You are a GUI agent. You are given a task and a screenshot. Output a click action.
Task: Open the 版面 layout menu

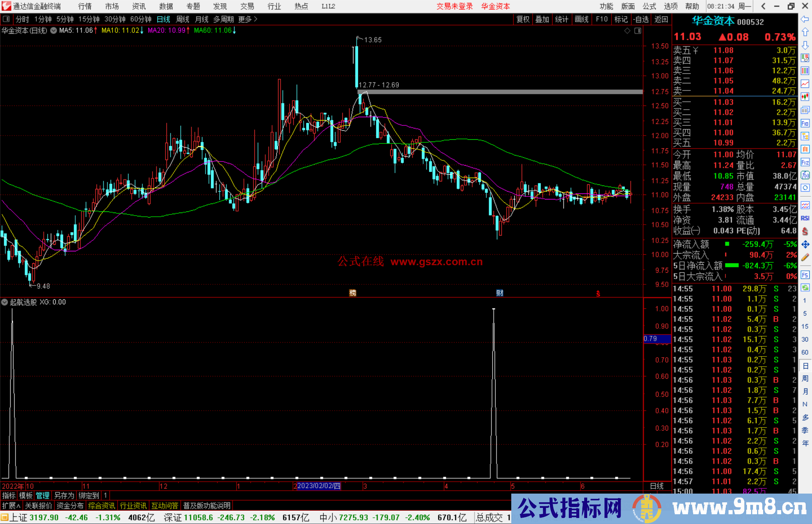(x=628, y=6)
